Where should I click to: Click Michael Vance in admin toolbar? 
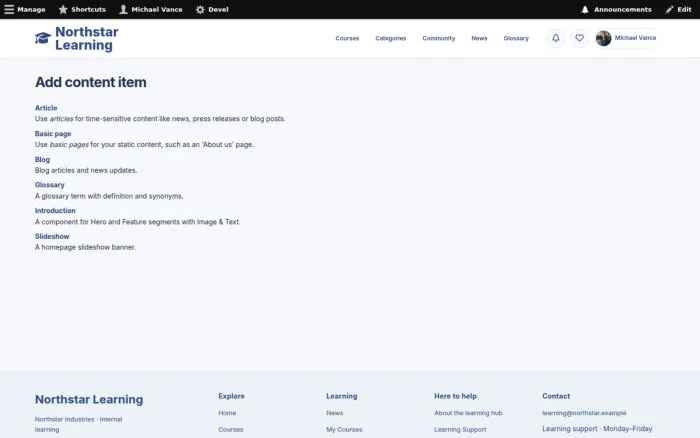tap(157, 9)
